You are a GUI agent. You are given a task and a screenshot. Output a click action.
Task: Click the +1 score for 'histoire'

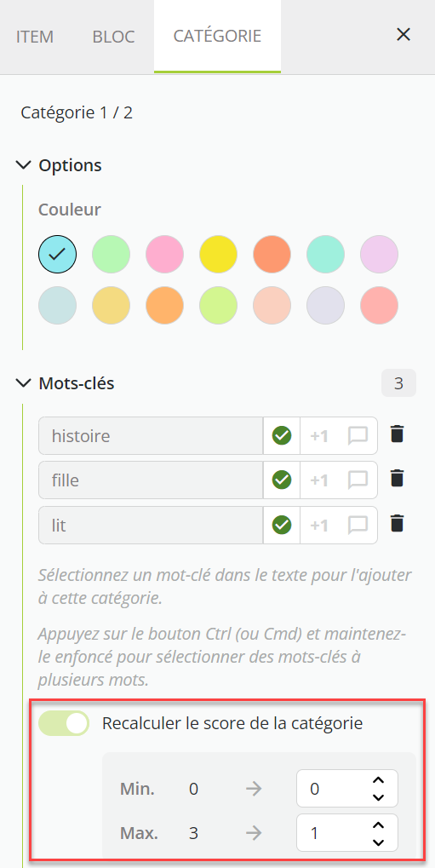pos(318,435)
